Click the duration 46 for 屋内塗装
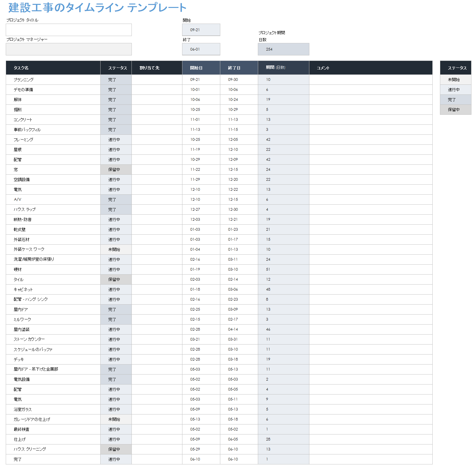Screen dimensions: 476x472 pyautogui.click(x=284, y=329)
